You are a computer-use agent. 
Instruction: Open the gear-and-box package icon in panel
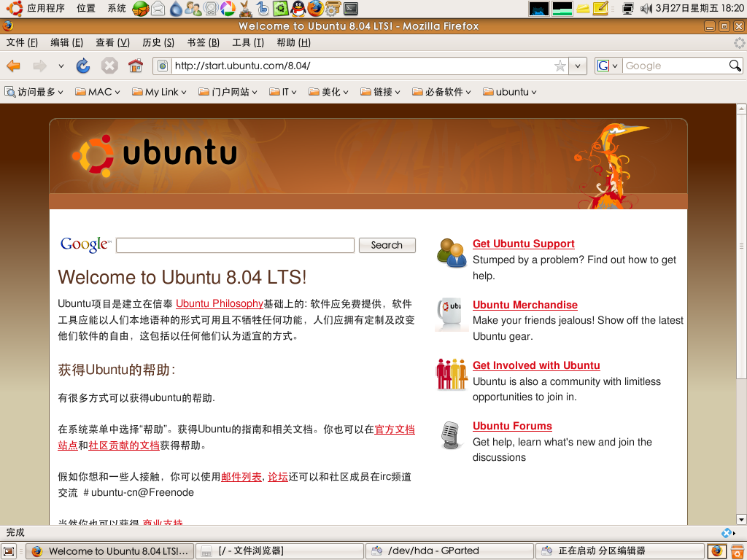[333, 8]
